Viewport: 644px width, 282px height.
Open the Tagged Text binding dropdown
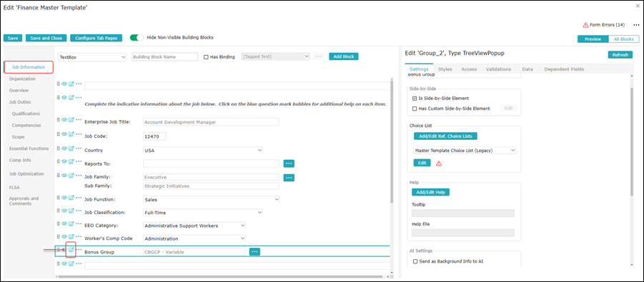click(276, 56)
